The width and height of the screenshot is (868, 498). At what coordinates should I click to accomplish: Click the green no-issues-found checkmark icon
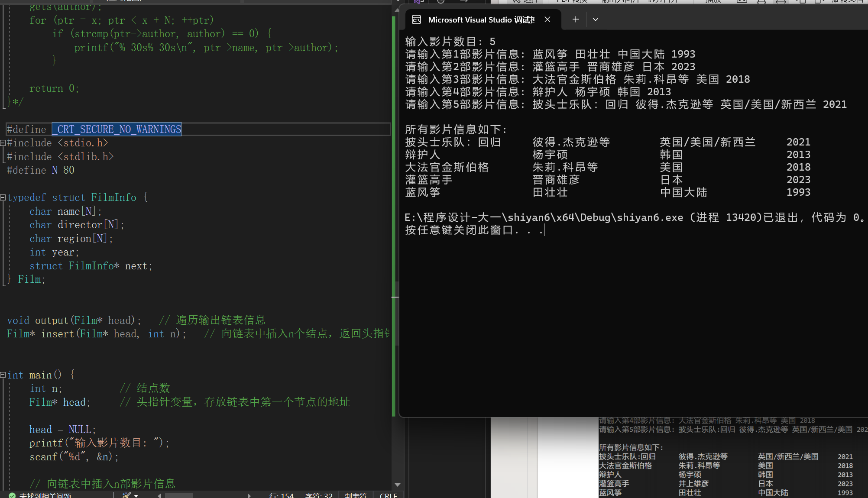click(x=12, y=495)
